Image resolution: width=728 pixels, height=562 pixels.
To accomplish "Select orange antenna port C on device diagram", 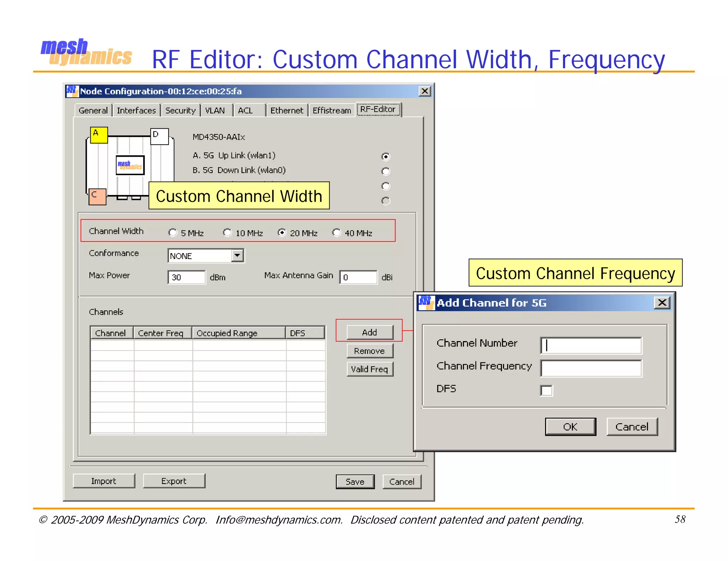I will pos(97,197).
